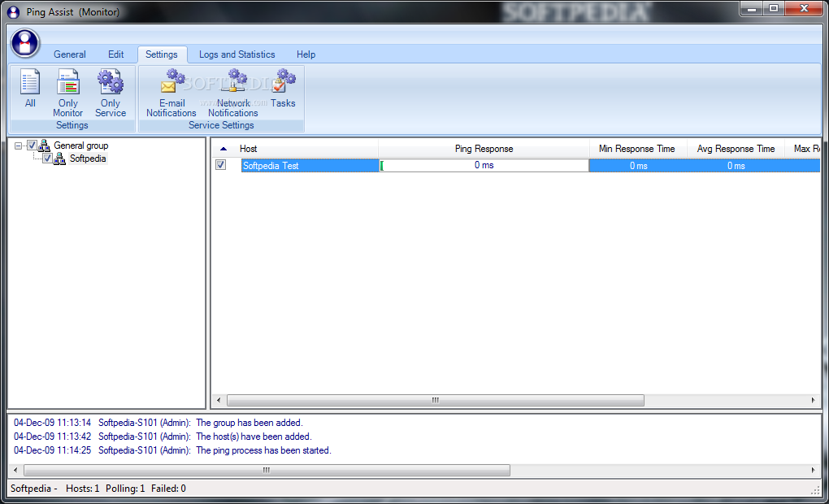
Task: Click 'Polling: 1' in status bar
Action: (125, 488)
